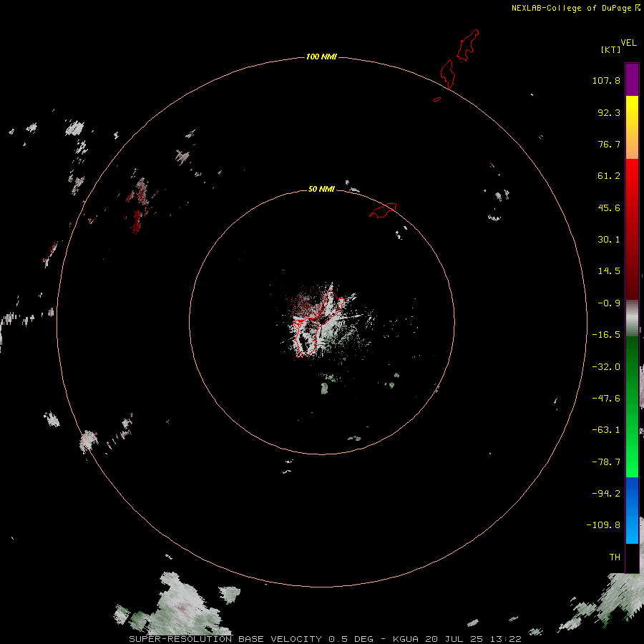Image resolution: width=644 pixels, height=644 pixels.
Task: Click the -78.7 velocity scale value
Action: coord(606,462)
